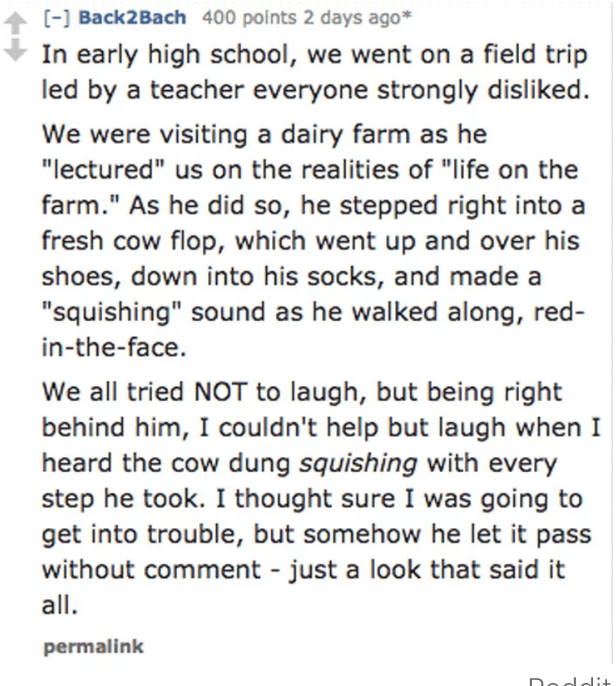Downvote the Back2Bach comment
The width and height of the screenshot is (616, 686).
[x=16, y=49]
